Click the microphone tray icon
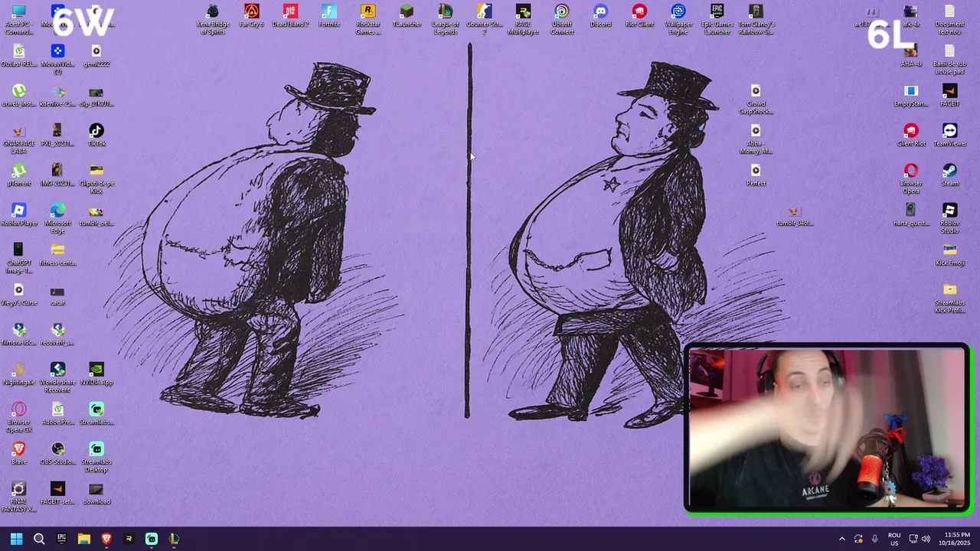 point(875,539)
